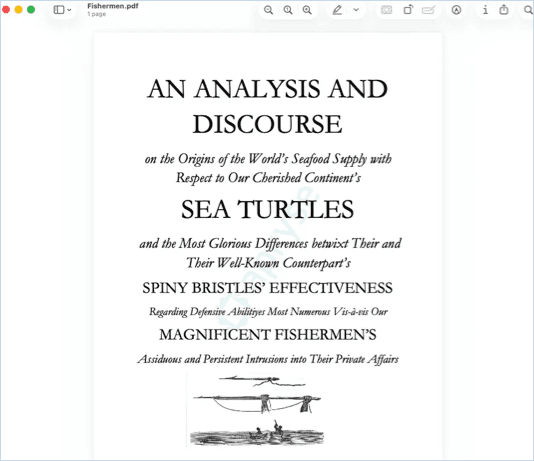
Task: Click 'SPINY BRISTLES' EFFECTIVENESS' line
Action: 267,288
